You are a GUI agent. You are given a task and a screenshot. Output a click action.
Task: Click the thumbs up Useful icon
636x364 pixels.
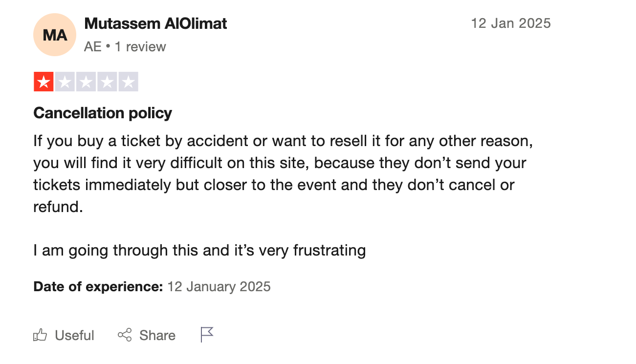[40, 335]
